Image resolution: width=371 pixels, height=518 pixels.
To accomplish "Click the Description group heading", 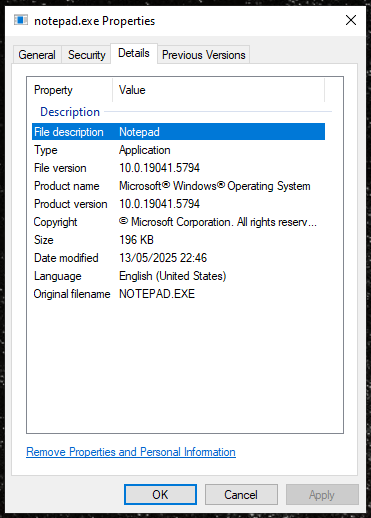I will (x=70, y=112).
